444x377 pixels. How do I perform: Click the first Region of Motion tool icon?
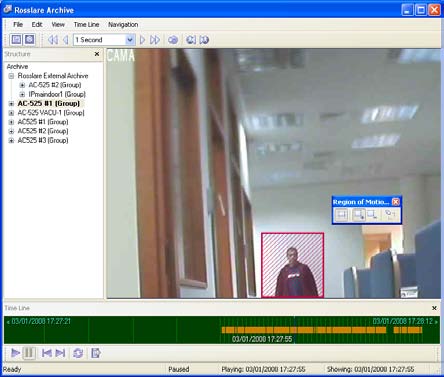pyautogui.click(x=342, y=215)
